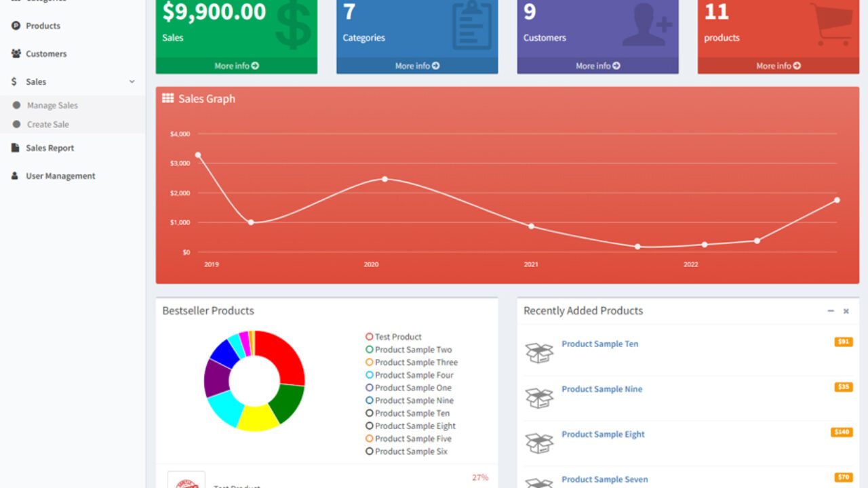The width and height of the screenshot is (868, 488).
Task: Toggle Product Sample Four in legend
Action: (409, 375)
